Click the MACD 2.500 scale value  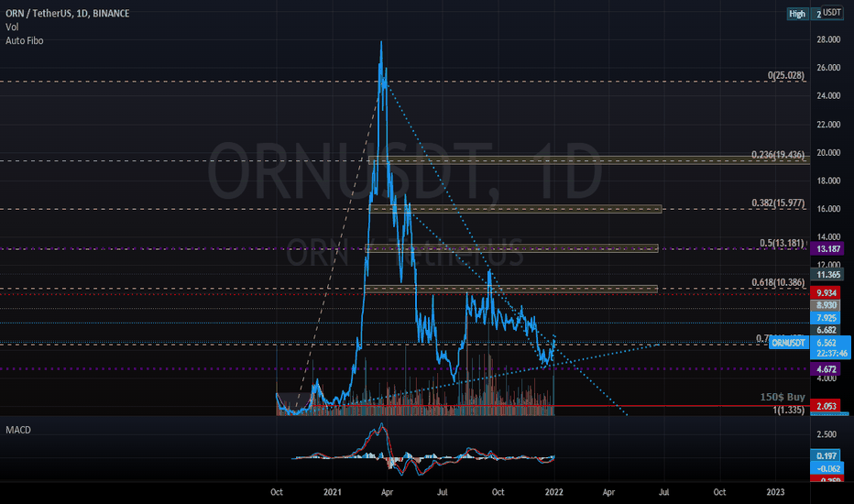pyautogui.click(x=827, y=434)
